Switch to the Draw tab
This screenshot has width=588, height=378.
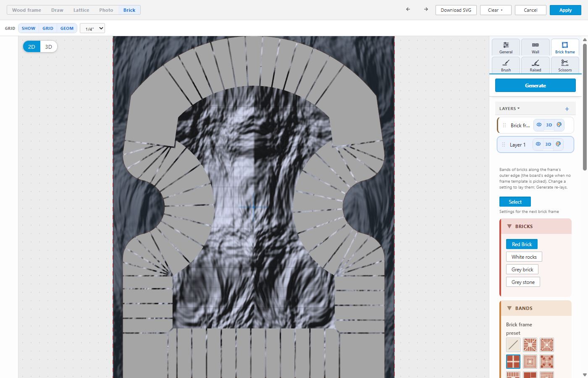point(57,10)
